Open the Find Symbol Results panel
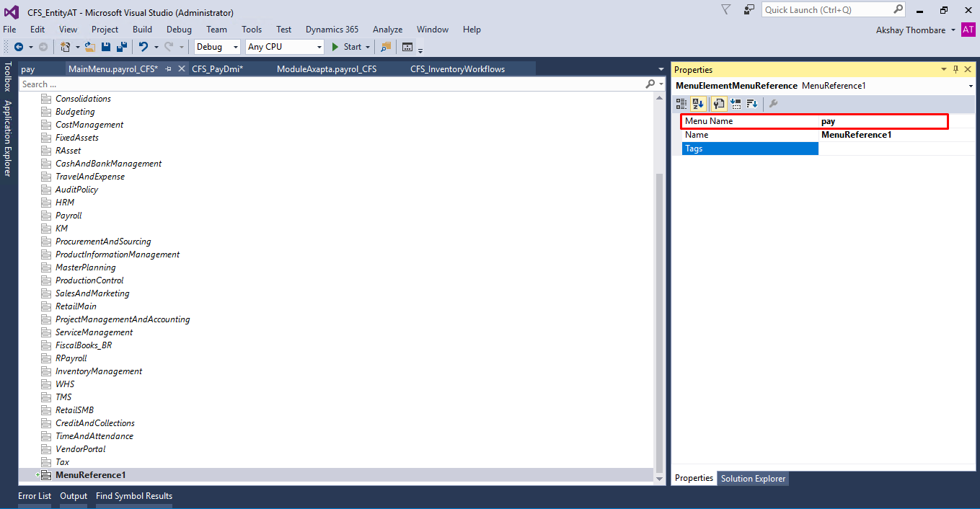 tap(134, 496)
